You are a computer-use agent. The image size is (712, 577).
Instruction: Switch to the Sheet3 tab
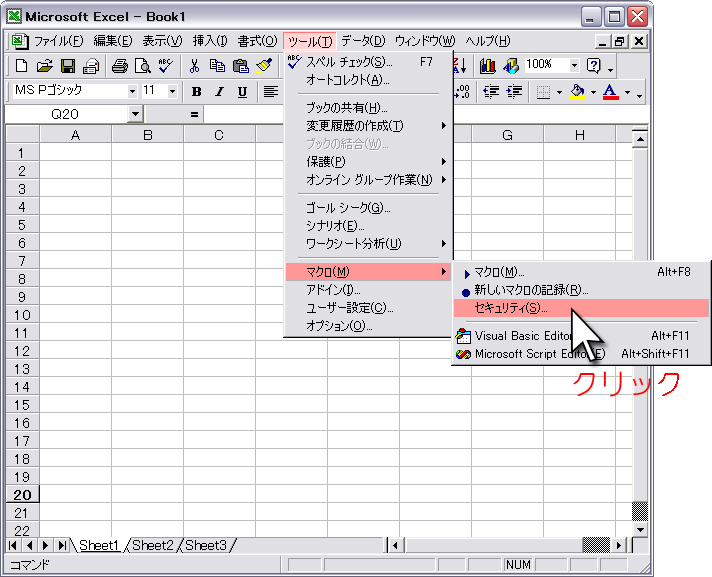point(206,545)
